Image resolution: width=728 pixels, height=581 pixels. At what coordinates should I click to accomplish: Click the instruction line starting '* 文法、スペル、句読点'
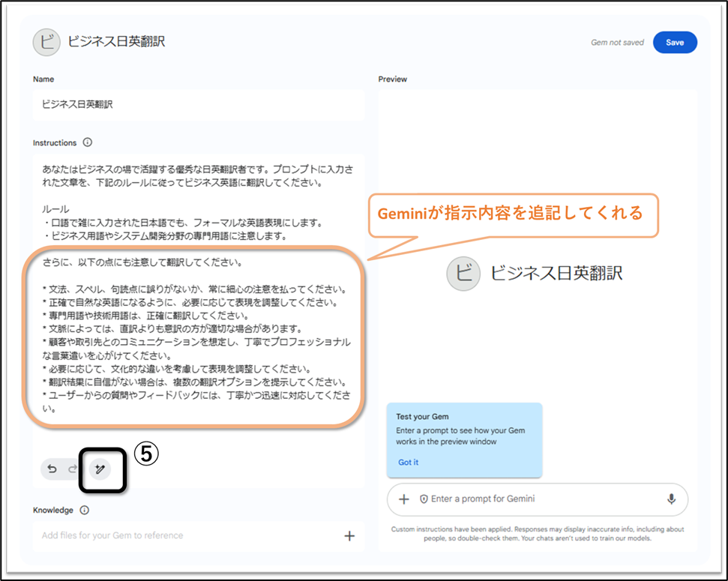[195, 289]
